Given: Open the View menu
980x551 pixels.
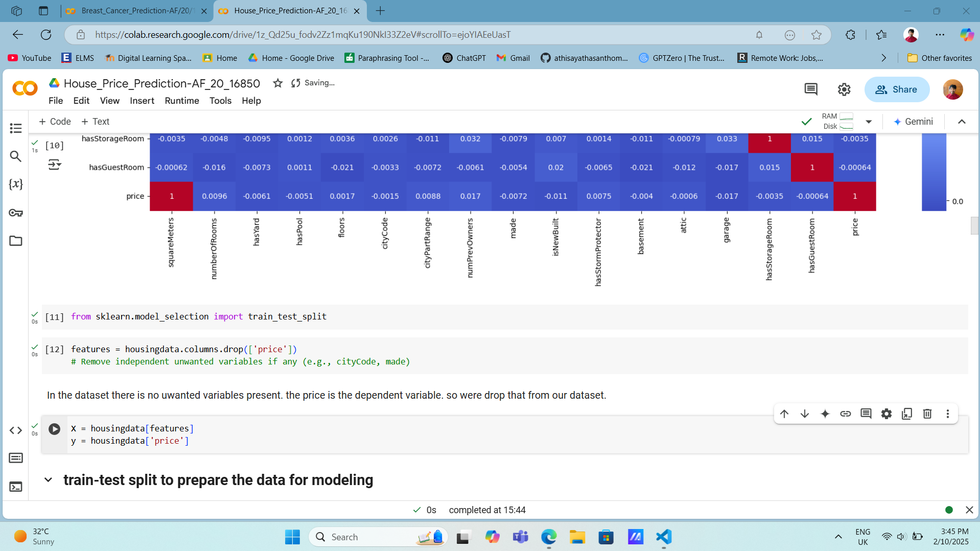Looking at the screenshot, I should pos(110,101).
